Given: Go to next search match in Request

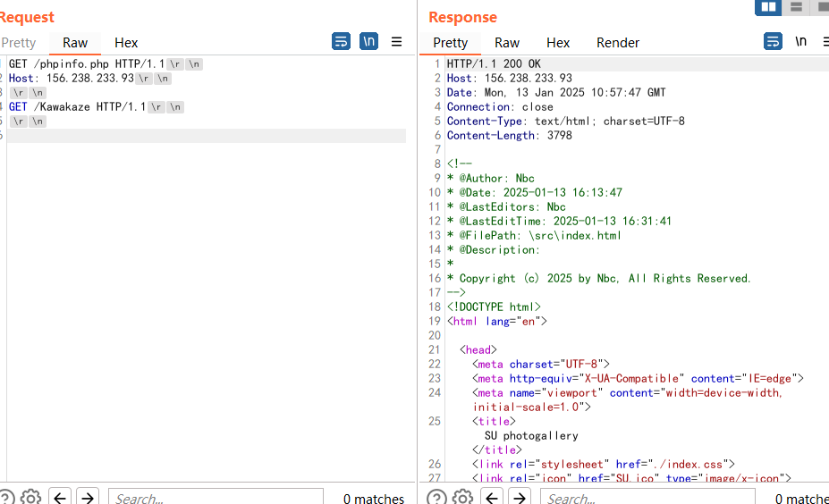Looking at the screenshot, I should 87,497.
